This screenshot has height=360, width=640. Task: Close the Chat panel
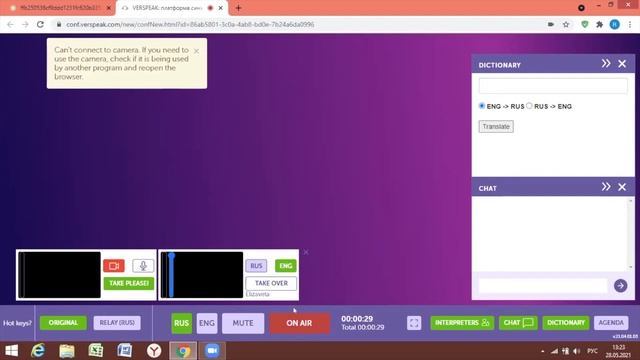click(x=622, y=187)
